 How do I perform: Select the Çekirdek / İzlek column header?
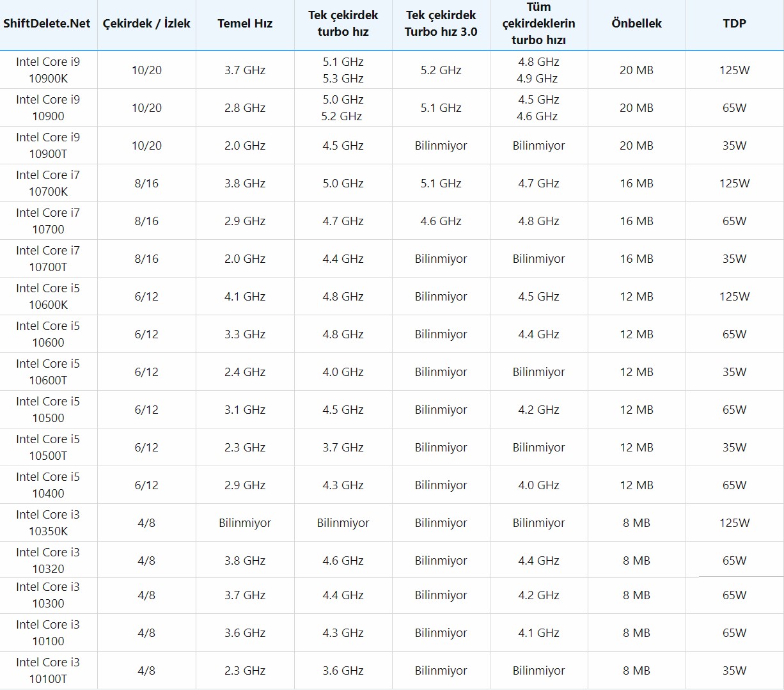pyautogui.click(x=146, y=24)
